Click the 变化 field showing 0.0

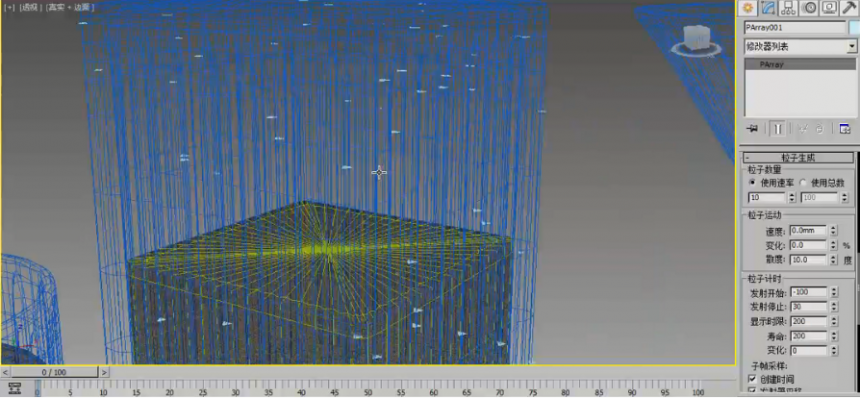(x=809, y=245)
